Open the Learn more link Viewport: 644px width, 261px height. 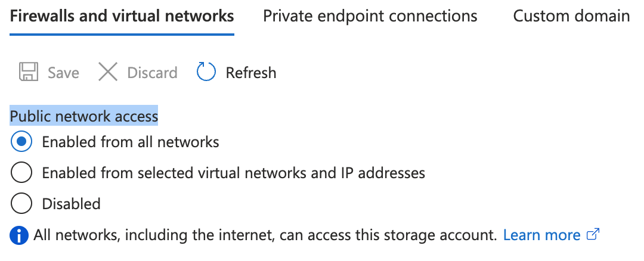click(x=541, y=235)
